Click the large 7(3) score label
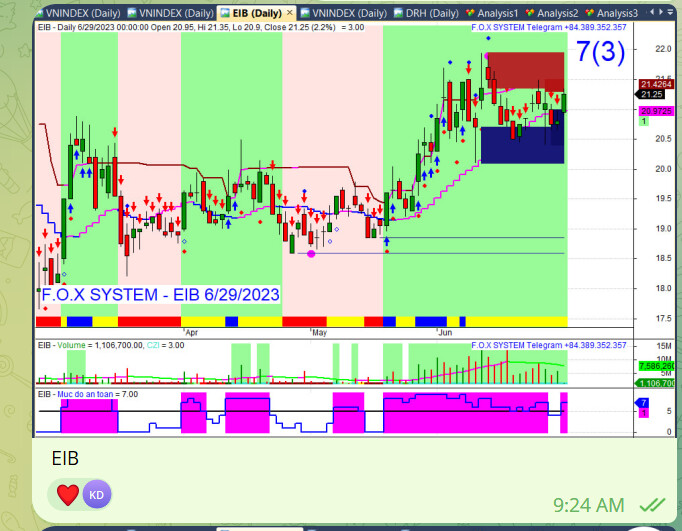682x531 pixels. click(x=600, y=52)
